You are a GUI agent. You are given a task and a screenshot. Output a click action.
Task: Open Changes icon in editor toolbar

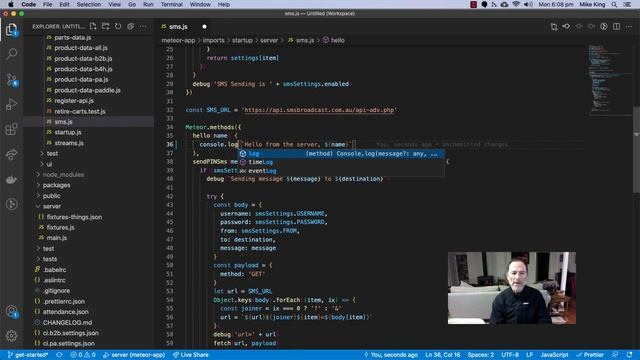point(554,27)
